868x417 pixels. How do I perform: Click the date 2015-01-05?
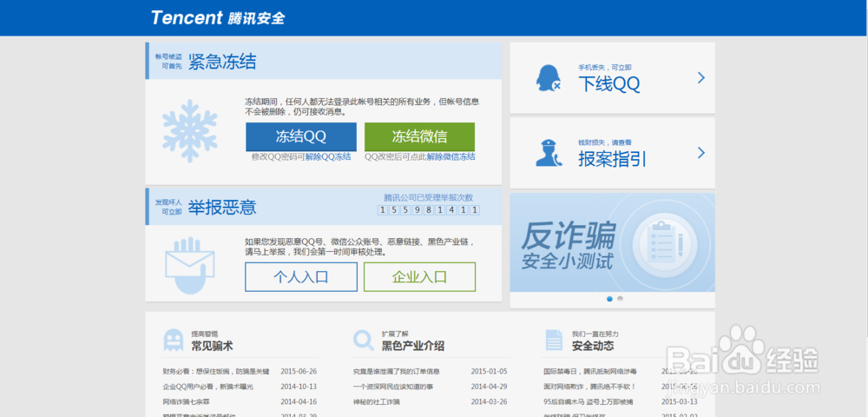(489, 372)
